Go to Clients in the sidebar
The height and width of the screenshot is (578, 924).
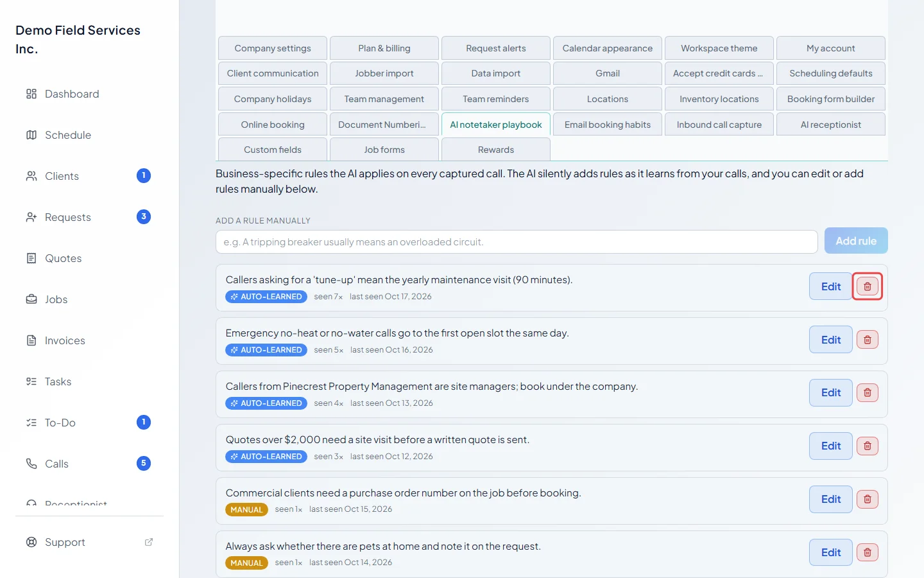click(89, 176)
